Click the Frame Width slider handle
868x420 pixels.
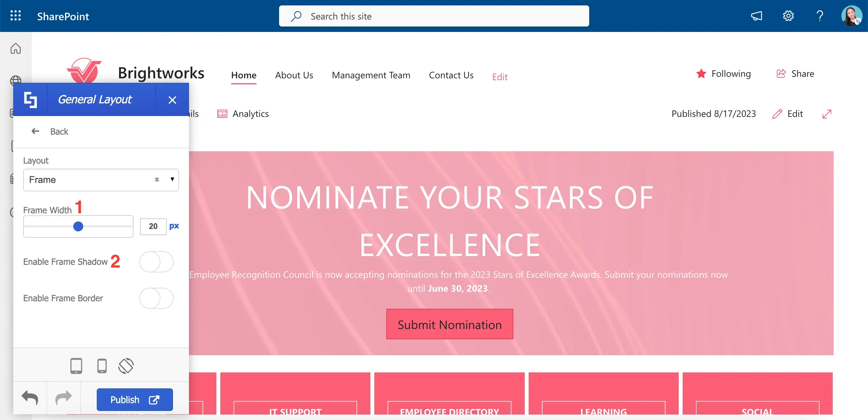point(78,226)
